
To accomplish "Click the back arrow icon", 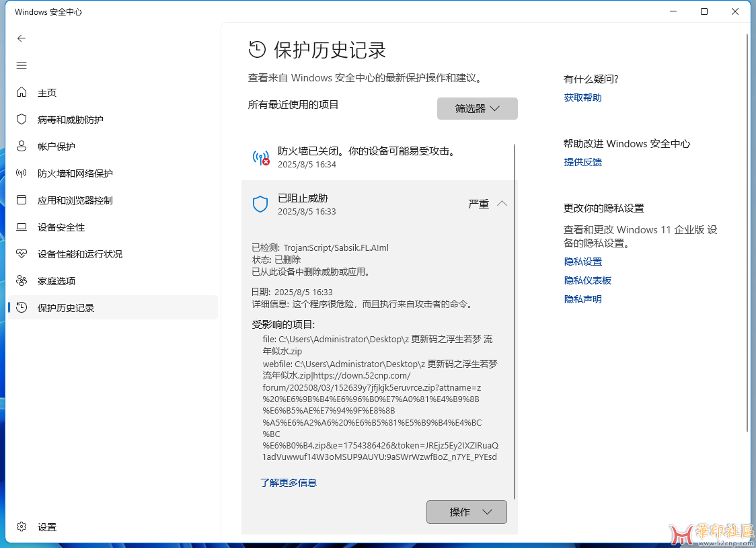I will (22, 38).
